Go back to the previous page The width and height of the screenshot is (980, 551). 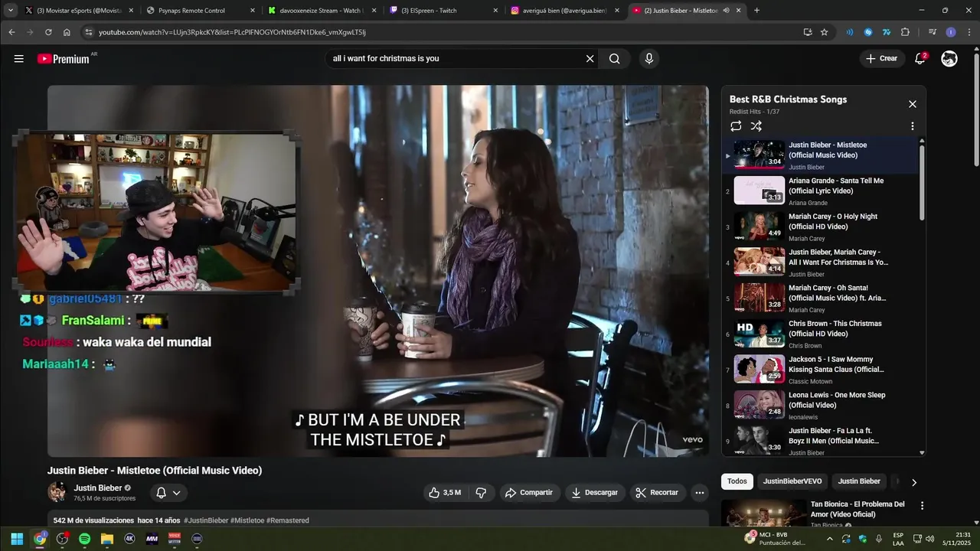point(11,32)
